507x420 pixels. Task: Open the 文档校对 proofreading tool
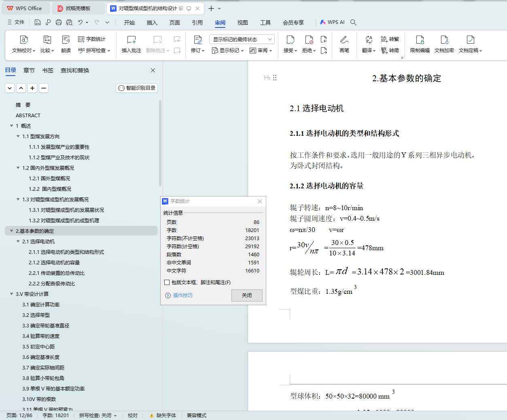click(23, 44)
